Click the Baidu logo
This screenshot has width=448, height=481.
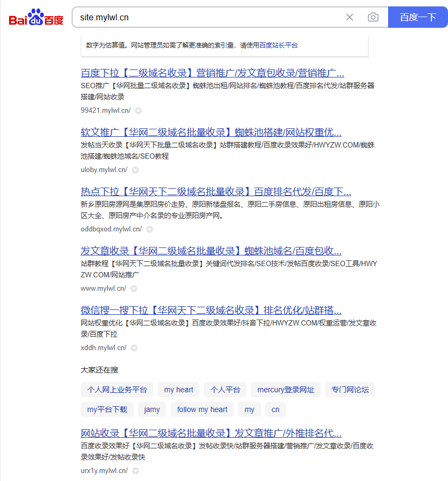click(36, 17)
